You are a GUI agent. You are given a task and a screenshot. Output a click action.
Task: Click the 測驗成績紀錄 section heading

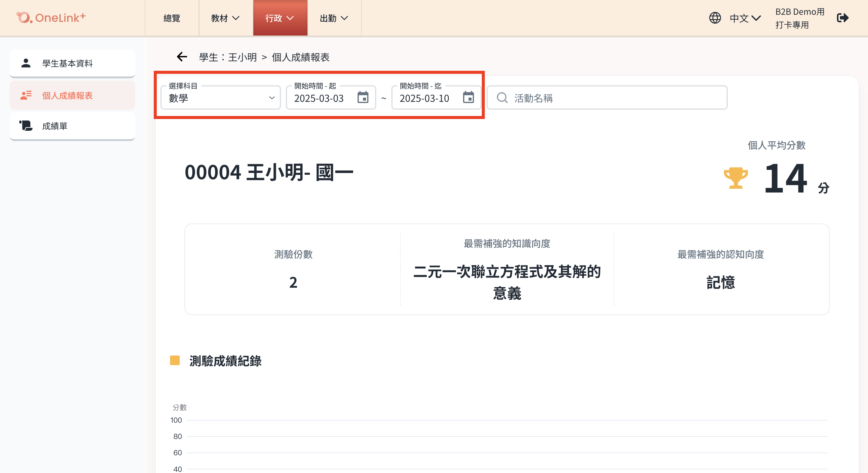coord(226,361)
